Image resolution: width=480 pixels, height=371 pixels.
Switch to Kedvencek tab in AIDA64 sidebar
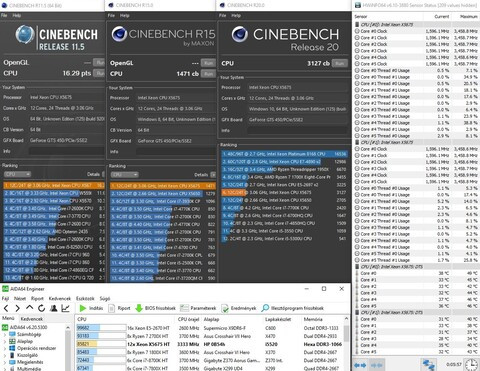[32, 319]
